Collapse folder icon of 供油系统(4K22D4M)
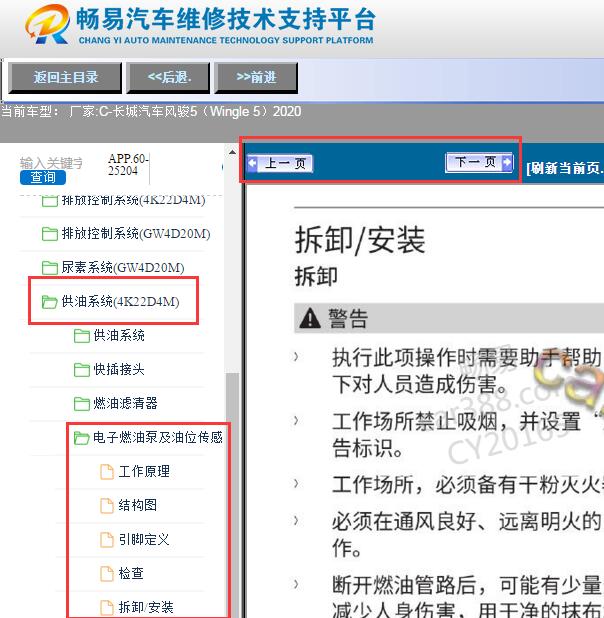 50,302
